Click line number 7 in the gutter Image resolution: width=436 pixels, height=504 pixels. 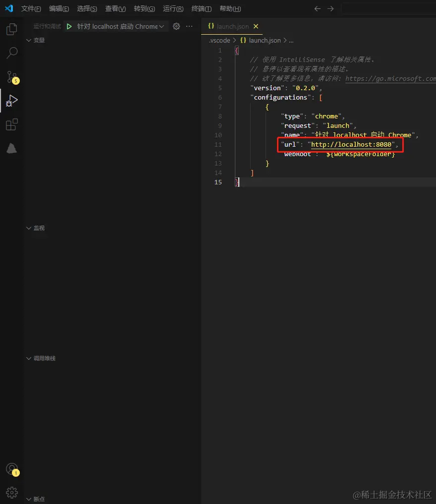coord(220,107)
